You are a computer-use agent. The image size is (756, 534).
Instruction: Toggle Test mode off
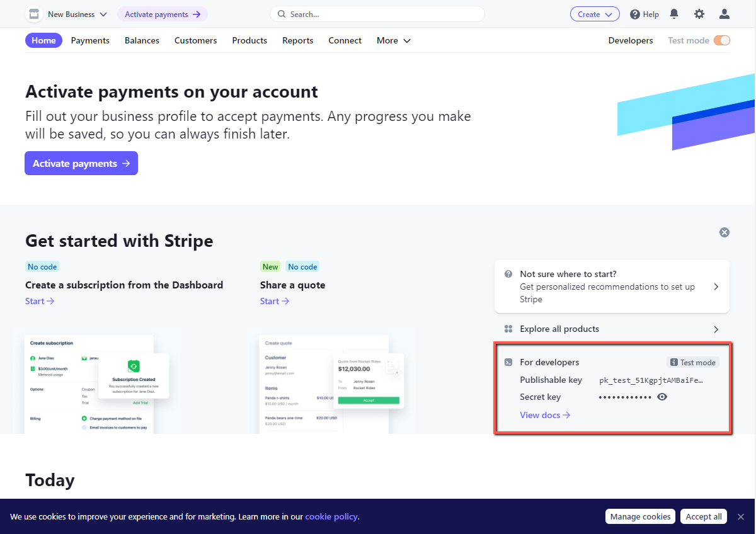pyautogui.click(x=722, y=40)
